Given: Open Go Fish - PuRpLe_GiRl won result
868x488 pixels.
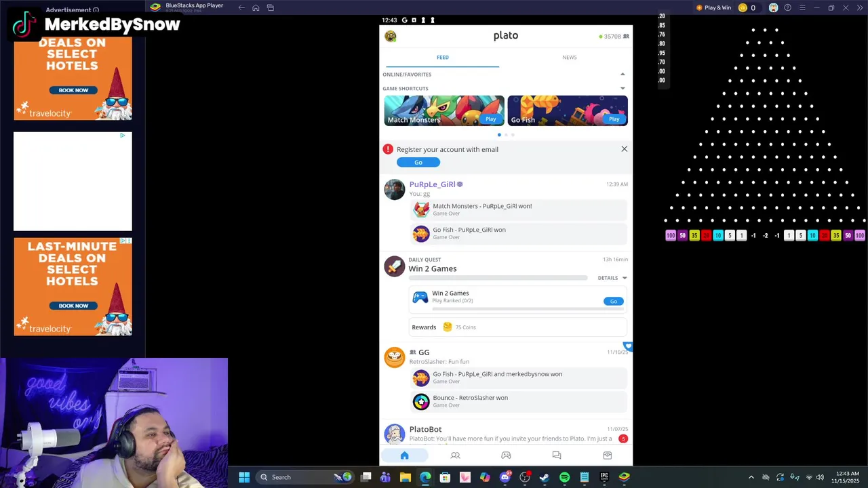Looking at the screenshot, I should pyautogui.click(x=519, y=233).
